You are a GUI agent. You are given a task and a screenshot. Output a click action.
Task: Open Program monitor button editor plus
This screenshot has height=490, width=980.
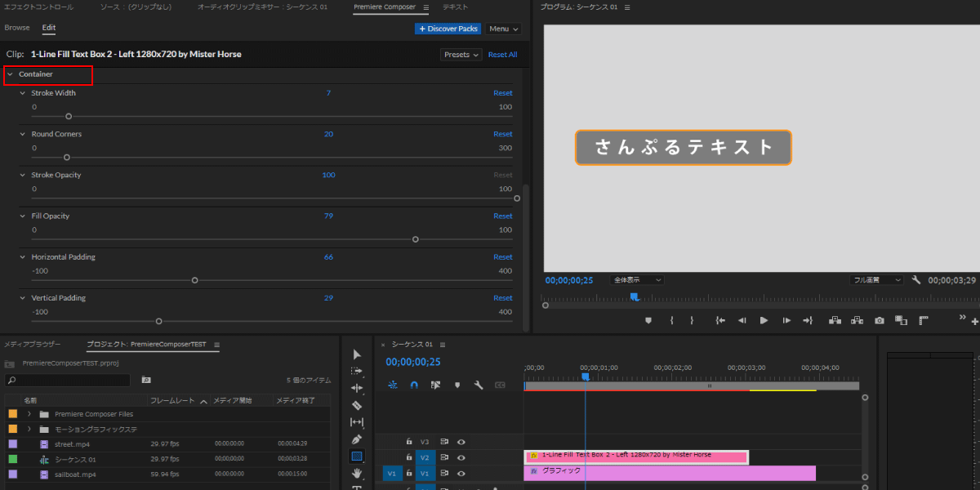pos(975,322)
